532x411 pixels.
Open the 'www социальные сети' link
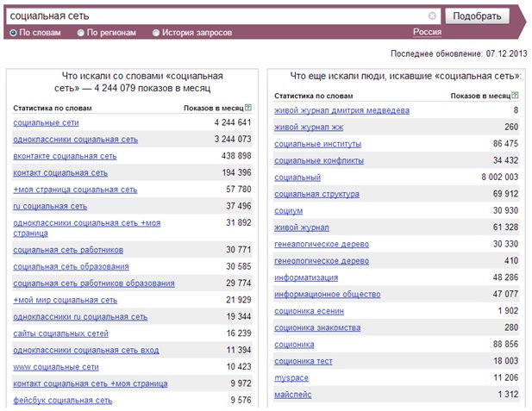tap(56, 367)
